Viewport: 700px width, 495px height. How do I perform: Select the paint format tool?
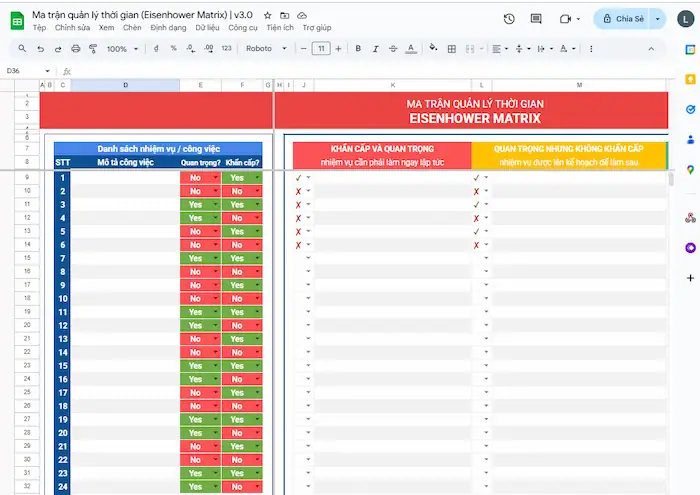pos(93,48)
